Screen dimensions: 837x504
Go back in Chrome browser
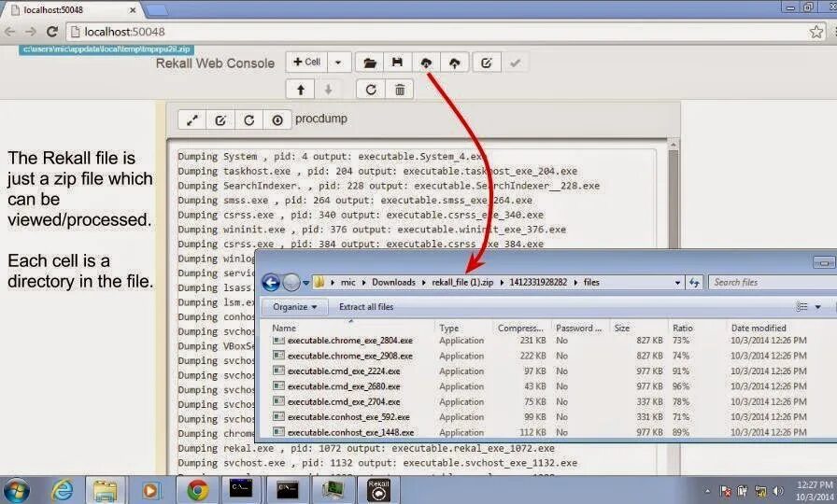(9, 32)
